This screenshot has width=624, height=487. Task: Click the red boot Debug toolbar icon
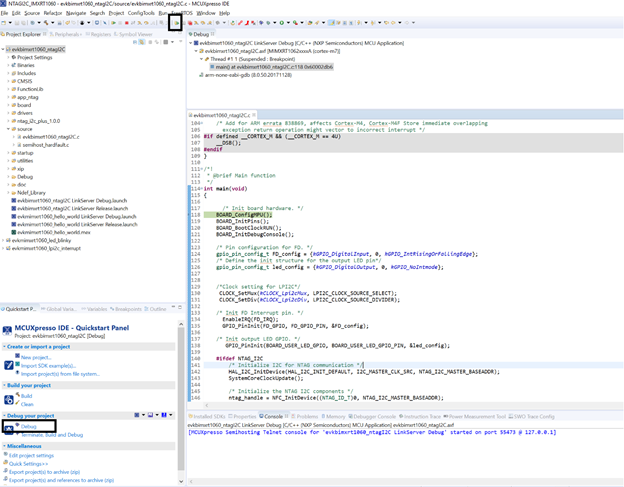coord(247,23)
